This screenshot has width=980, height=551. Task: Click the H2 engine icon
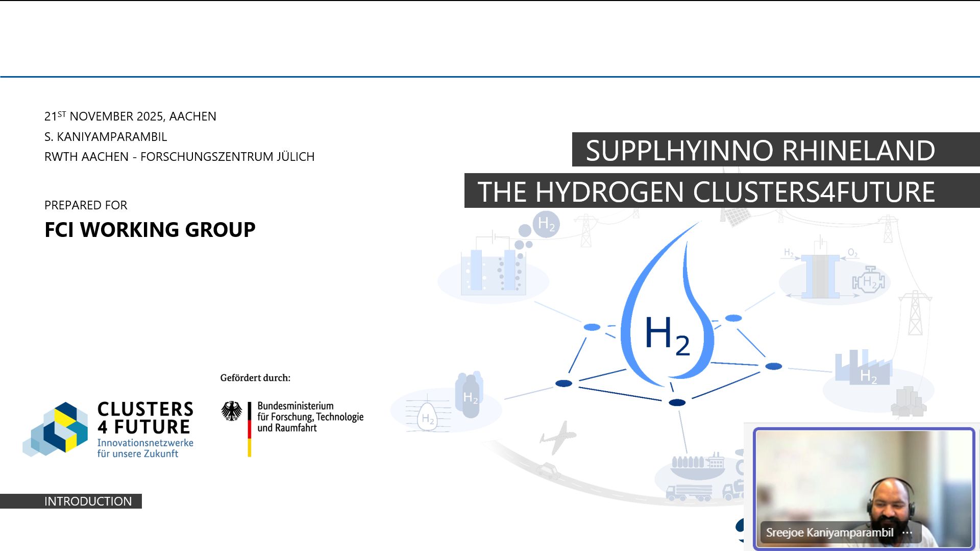[x=868, y=281]
